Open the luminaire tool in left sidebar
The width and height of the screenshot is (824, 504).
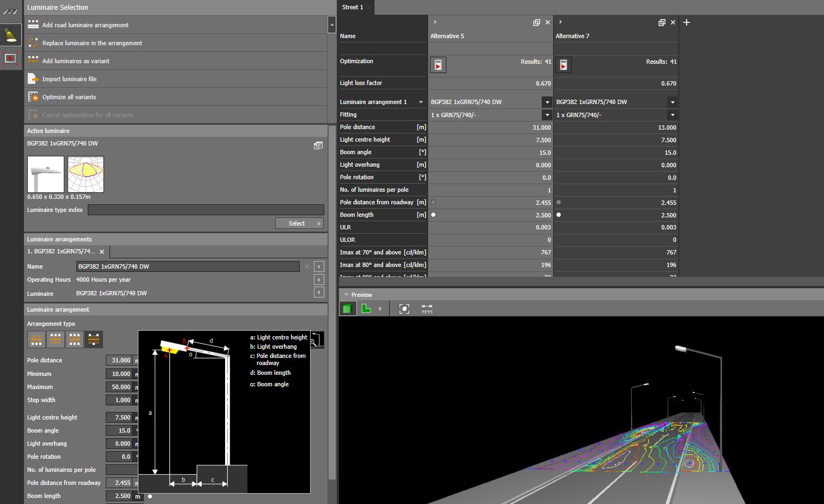11,35
